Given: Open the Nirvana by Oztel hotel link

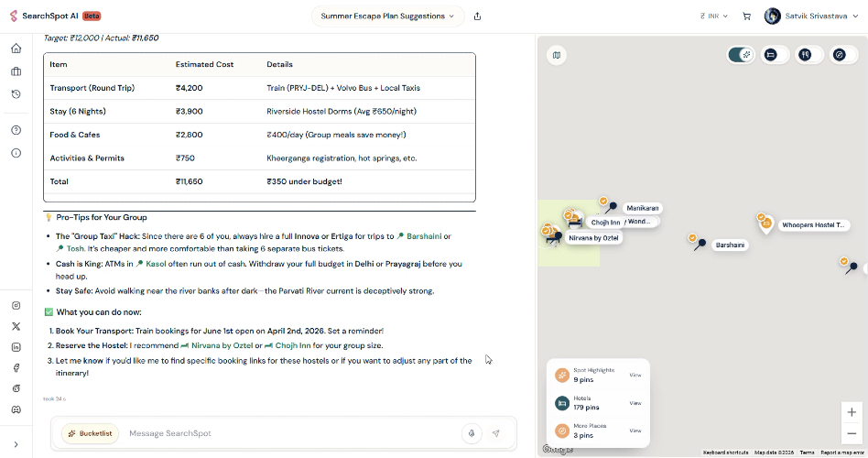Looking at the screenshot, I should point(216,345).
